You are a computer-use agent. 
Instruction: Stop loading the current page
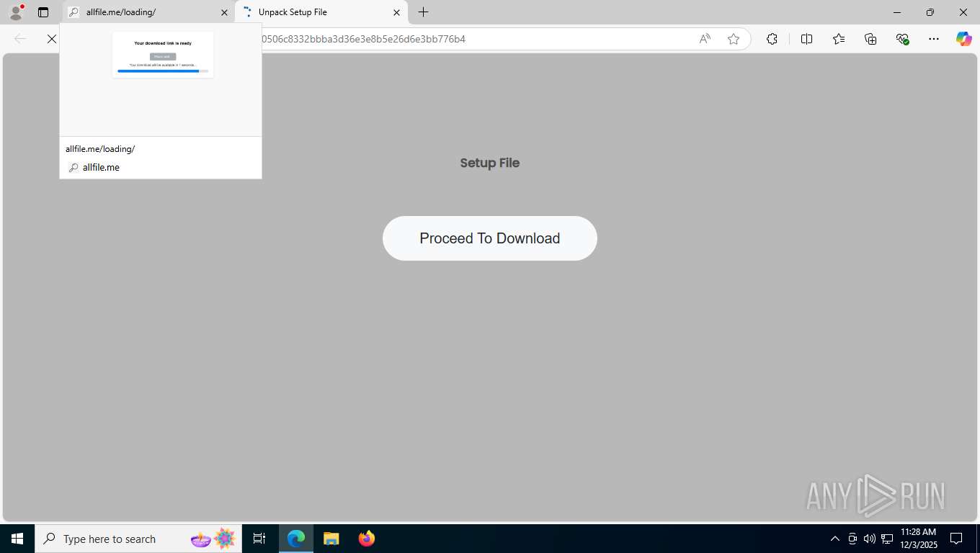point(52,39)
